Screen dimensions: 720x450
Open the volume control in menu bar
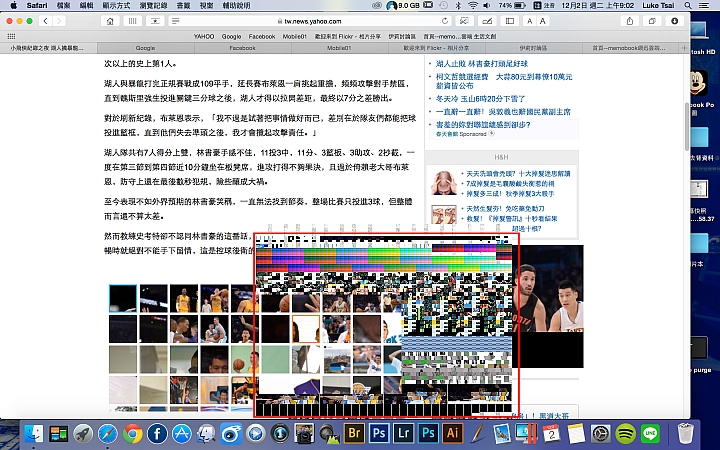(487, 6)
